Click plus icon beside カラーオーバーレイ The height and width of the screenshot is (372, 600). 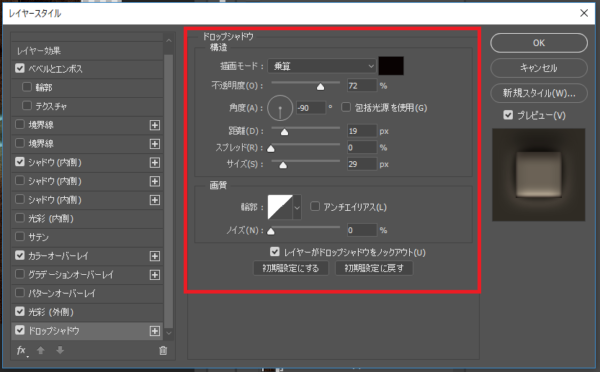pyautogui.click(x=155, y=256)
